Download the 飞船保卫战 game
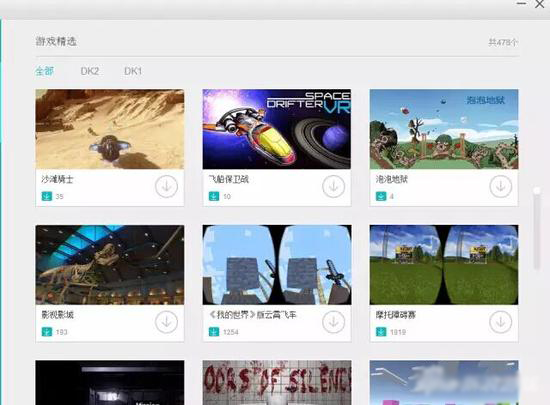Screen dimensions: 550x405 pos(333,186)
